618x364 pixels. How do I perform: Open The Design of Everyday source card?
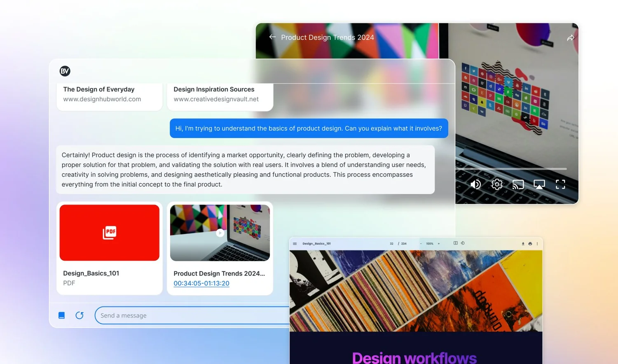pyautogui.click(x=110, y=97)
